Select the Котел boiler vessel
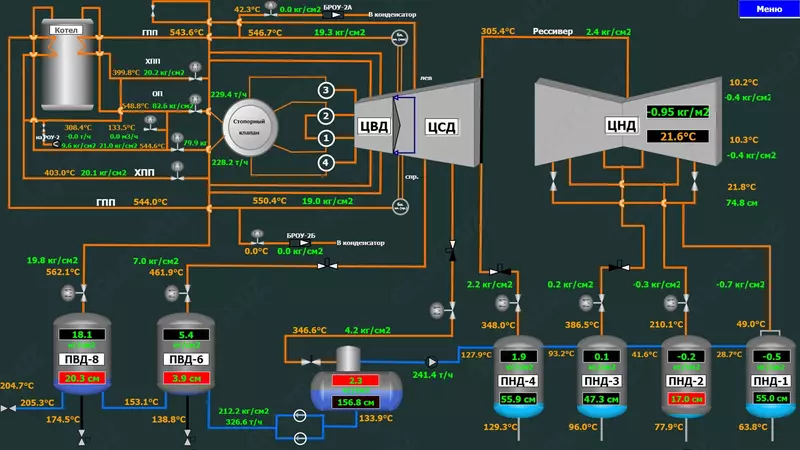Screen dimensions: 800x450 (x=67, y=64)
